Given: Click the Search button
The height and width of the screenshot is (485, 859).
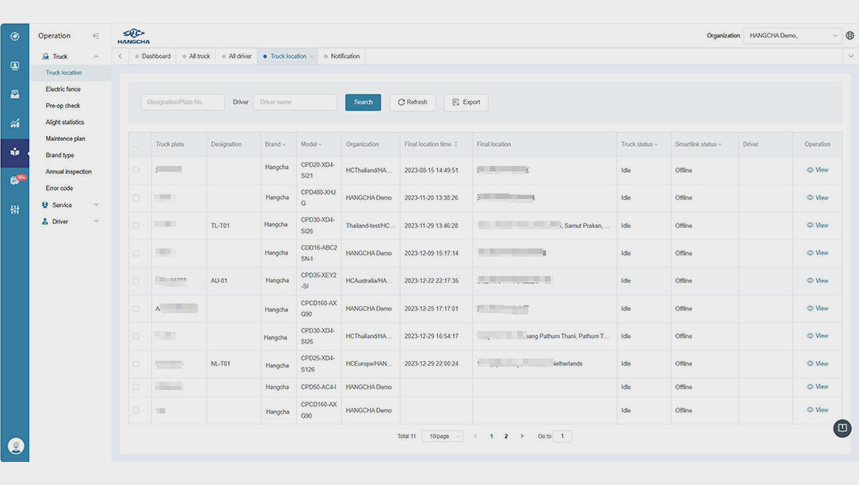Looking at the screenshot, I should click(x=363, y=102).
